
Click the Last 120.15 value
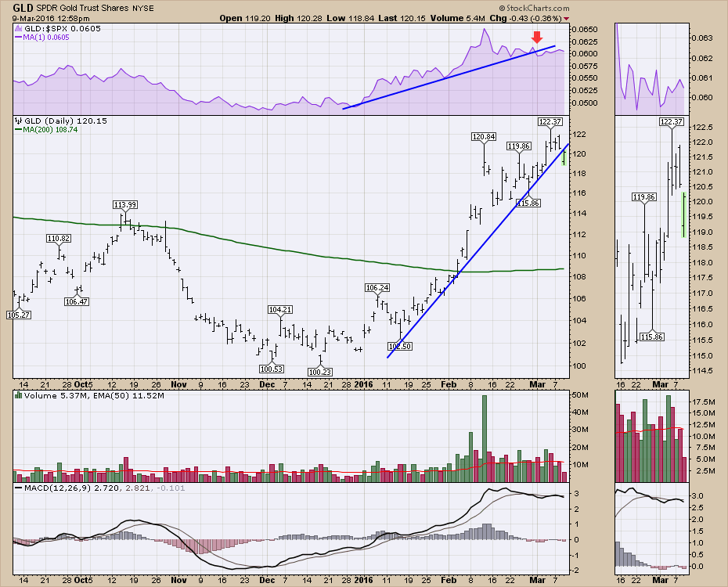pyautogui.click(x=402, y=18)
